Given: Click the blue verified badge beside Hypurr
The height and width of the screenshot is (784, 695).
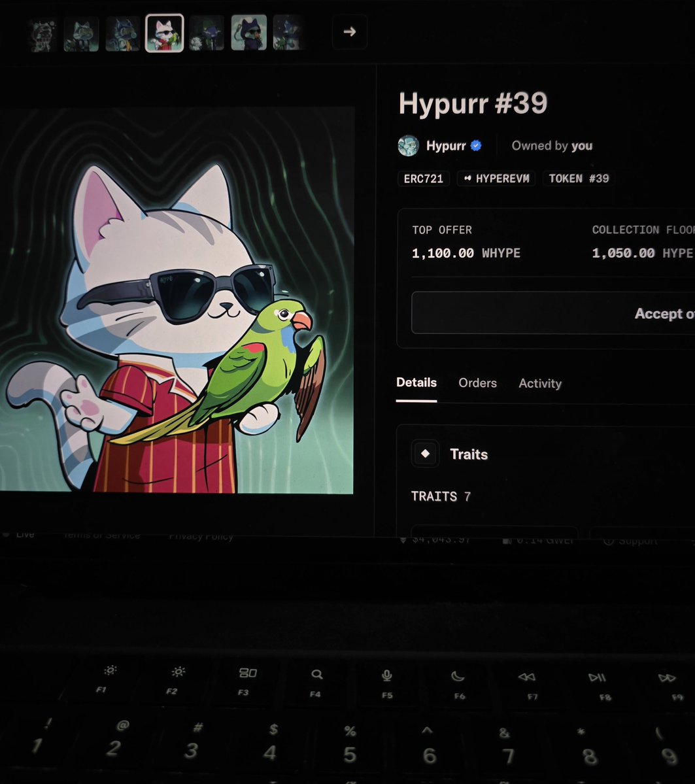Looking at the screenshot, I should (x=475, y=146).
